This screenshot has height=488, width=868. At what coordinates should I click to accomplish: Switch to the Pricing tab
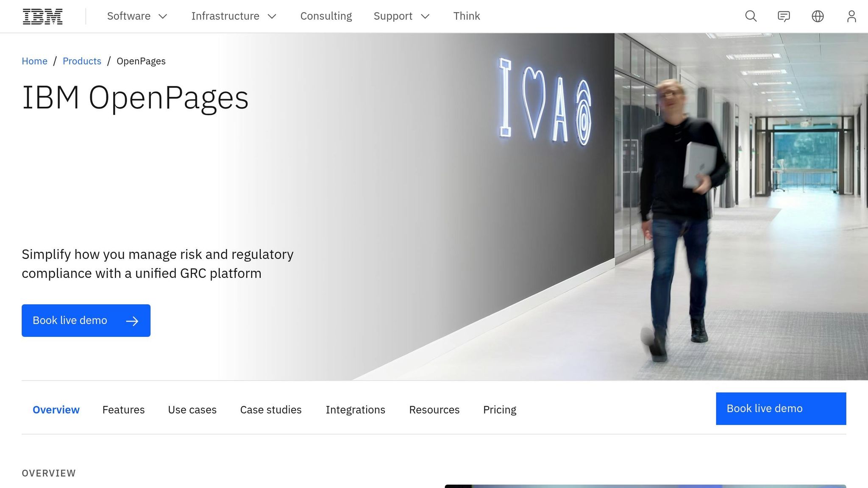500,410
